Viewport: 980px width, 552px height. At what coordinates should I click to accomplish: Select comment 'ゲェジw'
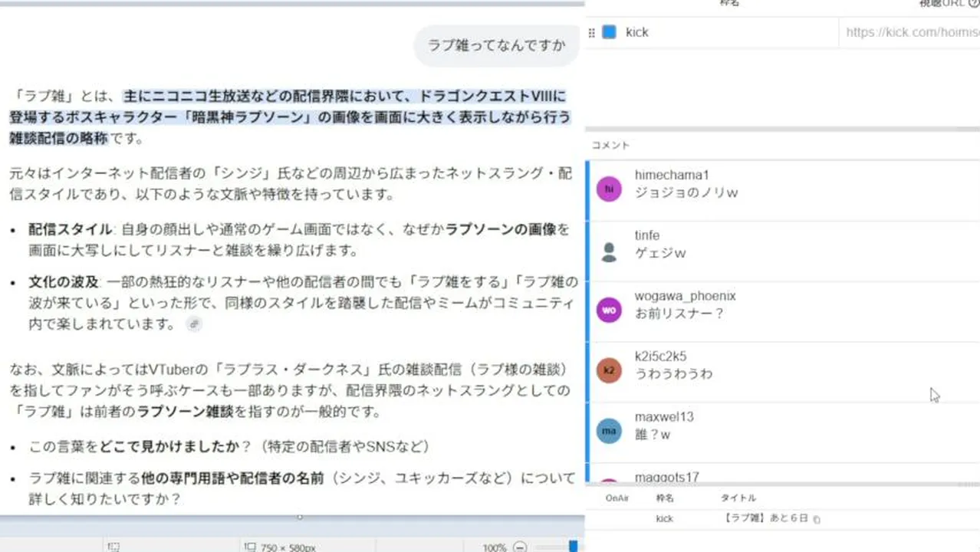[660, 253]
